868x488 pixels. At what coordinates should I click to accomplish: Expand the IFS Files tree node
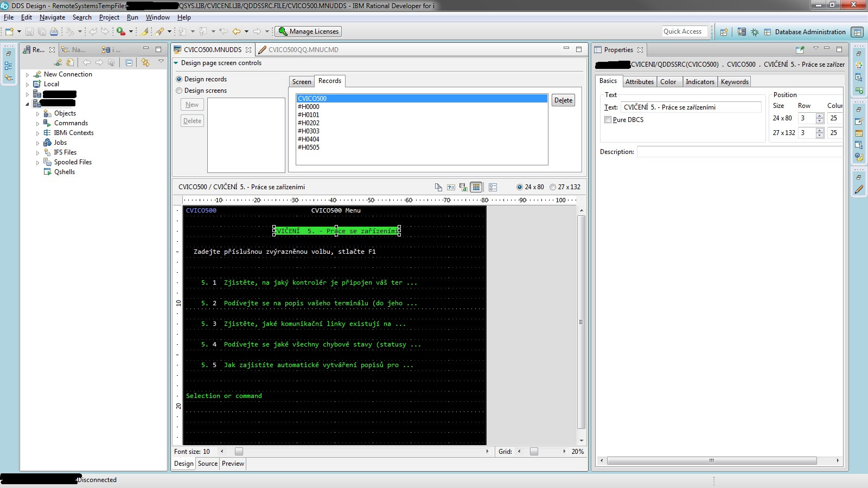[37, 153]
